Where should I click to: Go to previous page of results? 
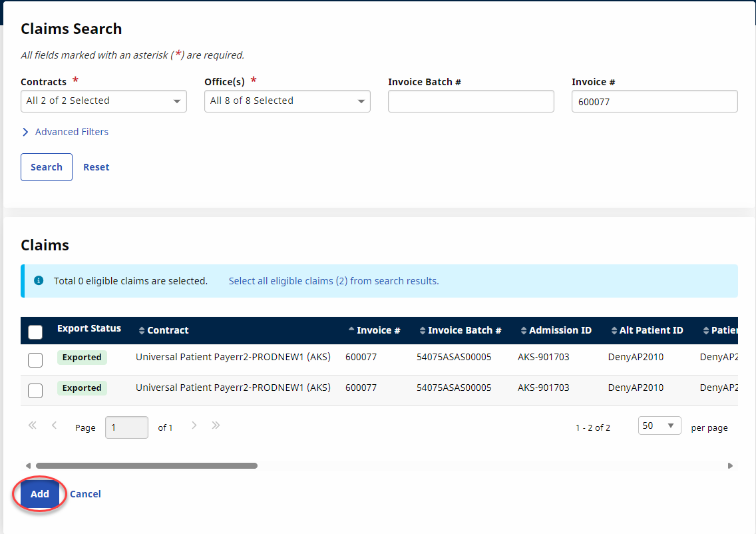click(x=55, y=425)
